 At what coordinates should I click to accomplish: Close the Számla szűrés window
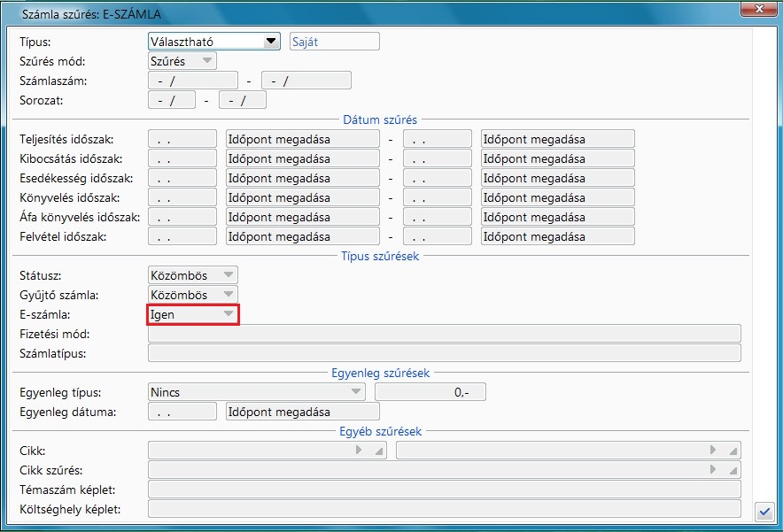tap(756, 12)
